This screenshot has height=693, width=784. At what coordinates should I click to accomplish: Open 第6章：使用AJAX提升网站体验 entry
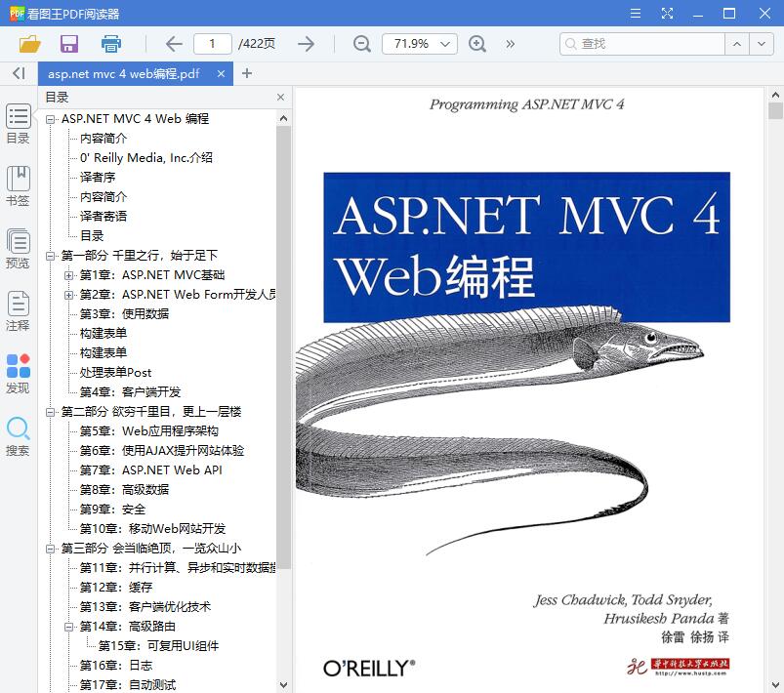tap(162, 451)
